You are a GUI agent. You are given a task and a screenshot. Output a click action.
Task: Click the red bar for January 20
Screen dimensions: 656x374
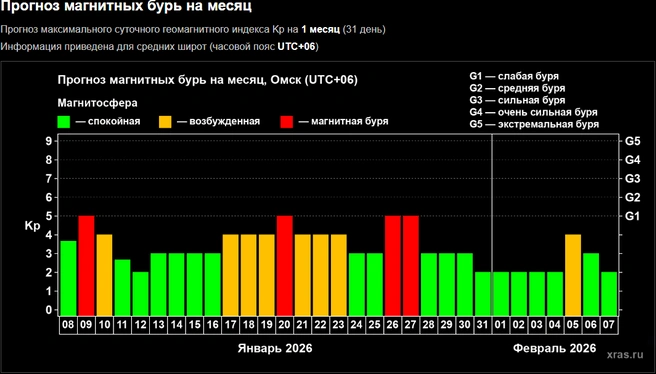pos(284,266)
